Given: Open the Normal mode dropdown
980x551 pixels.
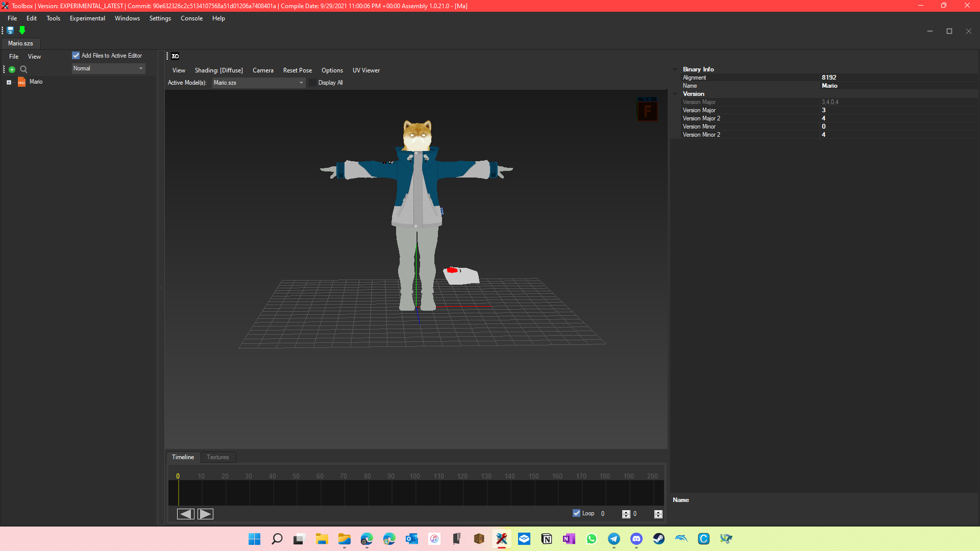Looking at the screenshot, I should click(x=109, y=68).
